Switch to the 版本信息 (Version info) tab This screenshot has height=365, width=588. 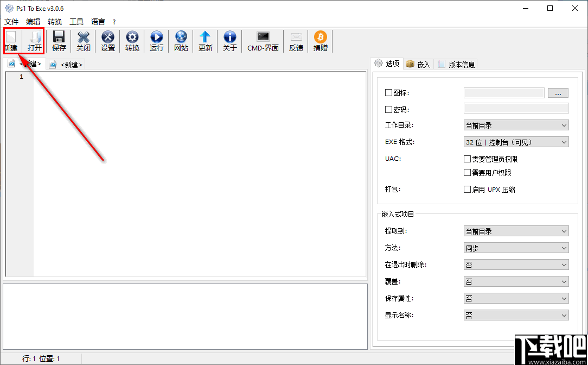456,65
